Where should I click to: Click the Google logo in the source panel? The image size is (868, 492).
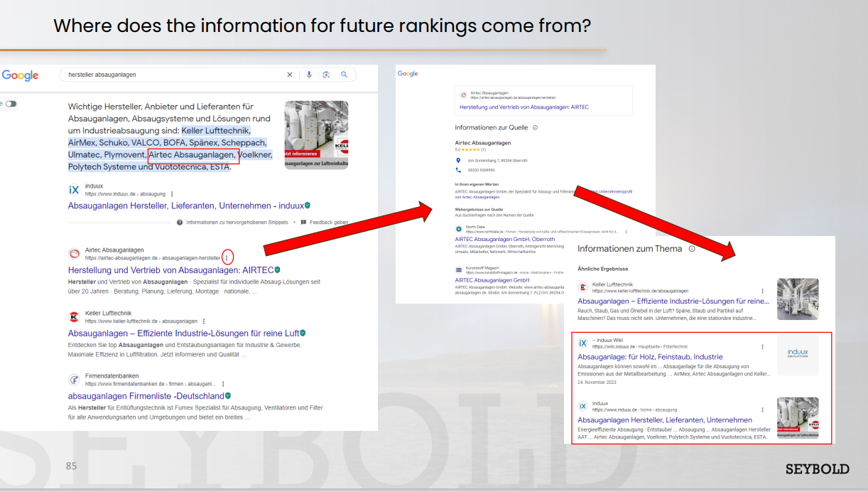pos(408,74)
